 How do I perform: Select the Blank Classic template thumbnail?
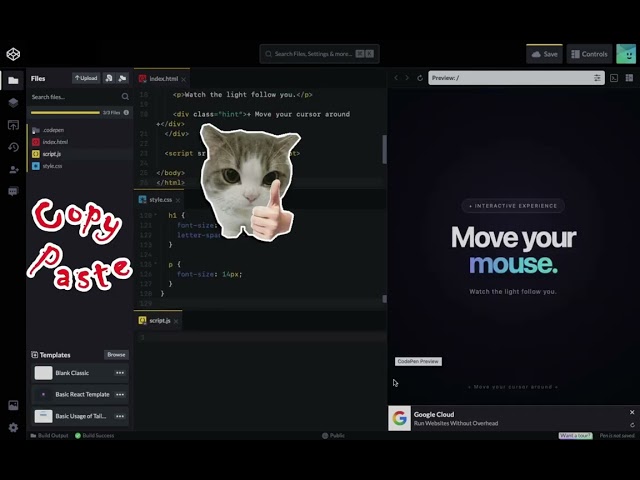coord(43,373)
